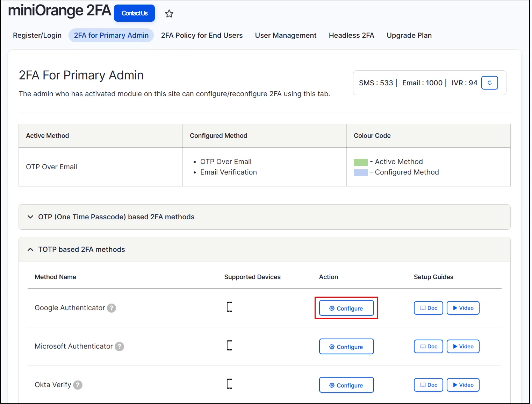Image resolution: width=532 pixels, height=404 pixels.
Task: Collapse the TOTP based 2FA methods section
Action: click(265, 250)
